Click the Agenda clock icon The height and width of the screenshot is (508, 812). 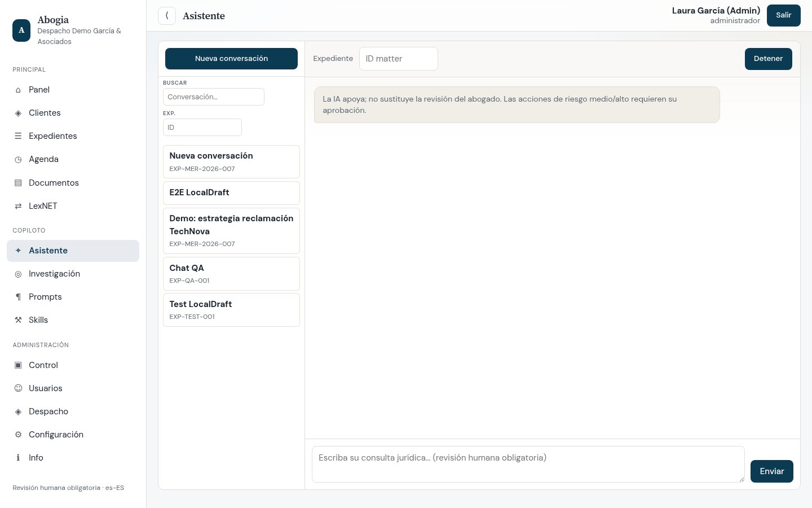[18, 160]
